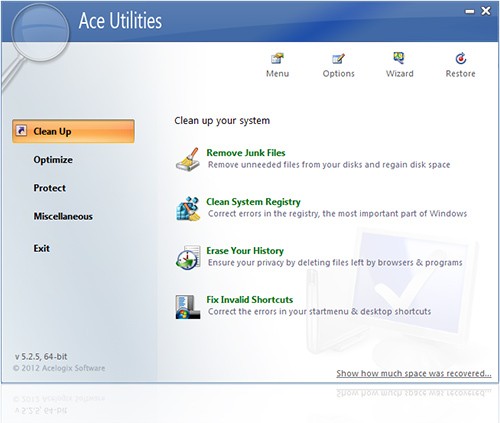Switch to the Protect category

(50, 188)
